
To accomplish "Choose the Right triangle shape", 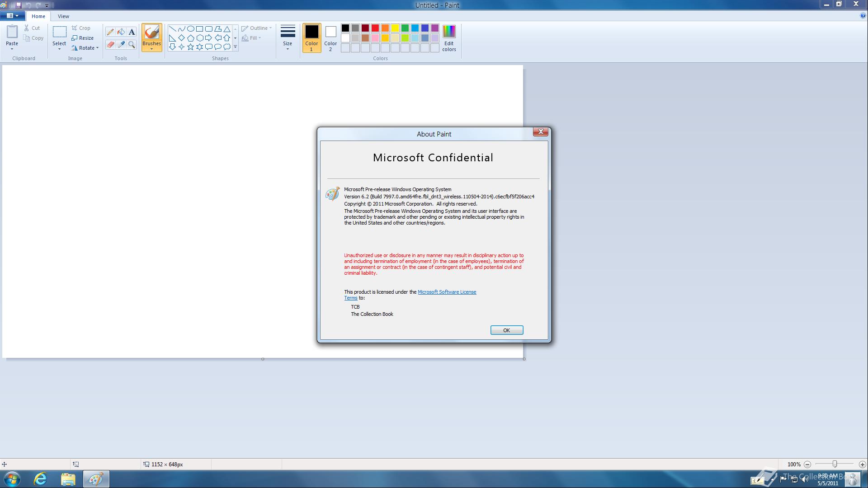I will 173,38.
